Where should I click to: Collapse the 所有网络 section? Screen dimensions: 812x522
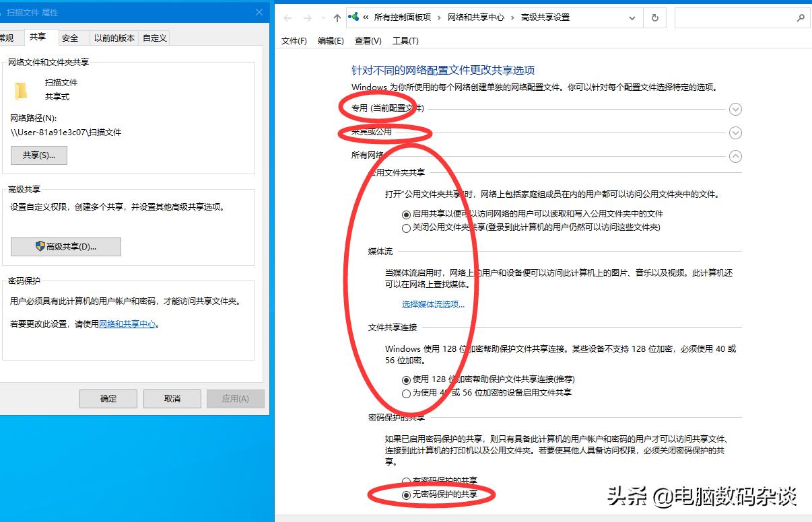[735, 156]
